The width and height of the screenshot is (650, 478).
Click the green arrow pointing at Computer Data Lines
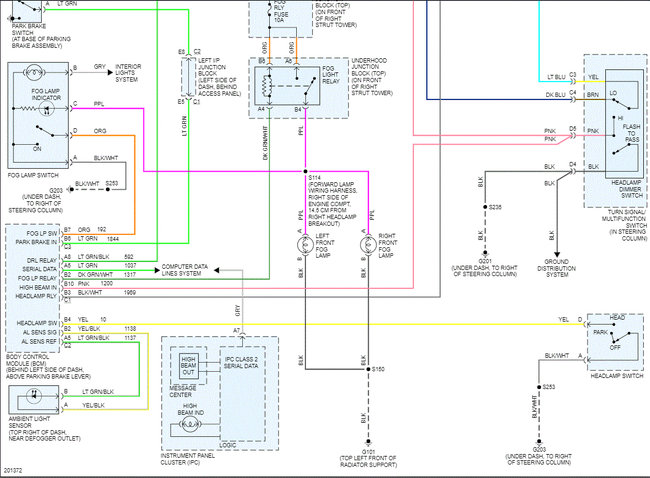click(x=157, y=270)
